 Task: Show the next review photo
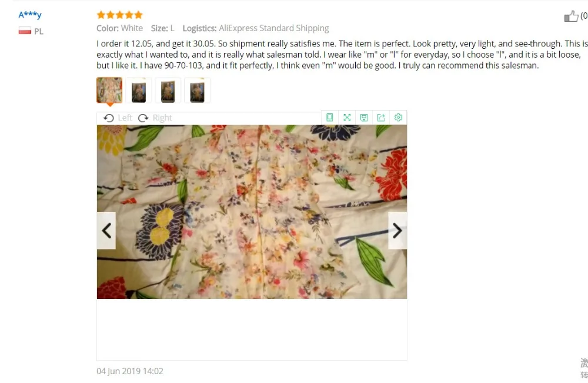(397, 230)
